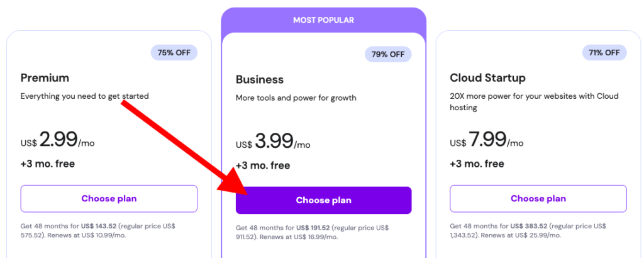Click "+3 mo. free" under Premium price
Image resolution: width=644 pixels, height=258 pixels.
coord(48,164)
